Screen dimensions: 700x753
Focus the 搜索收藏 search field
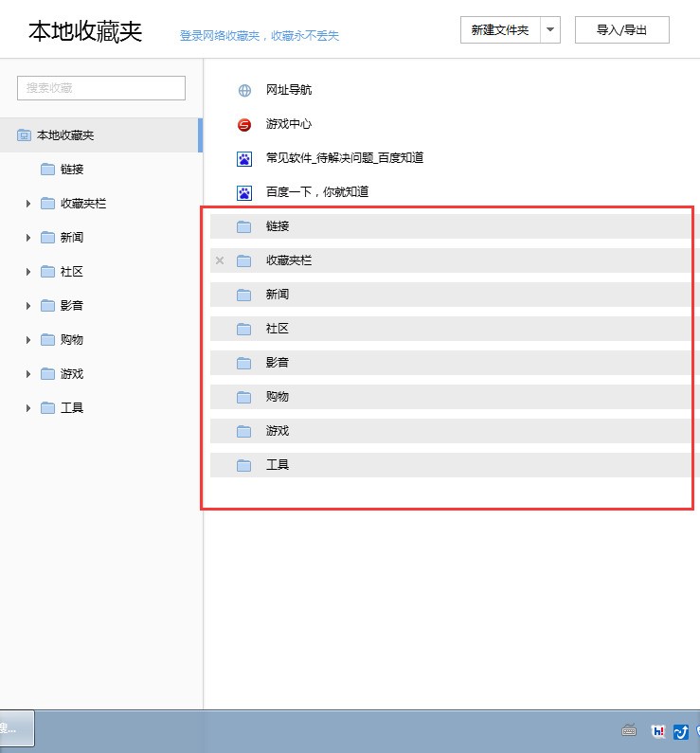[x=101, y=88]
